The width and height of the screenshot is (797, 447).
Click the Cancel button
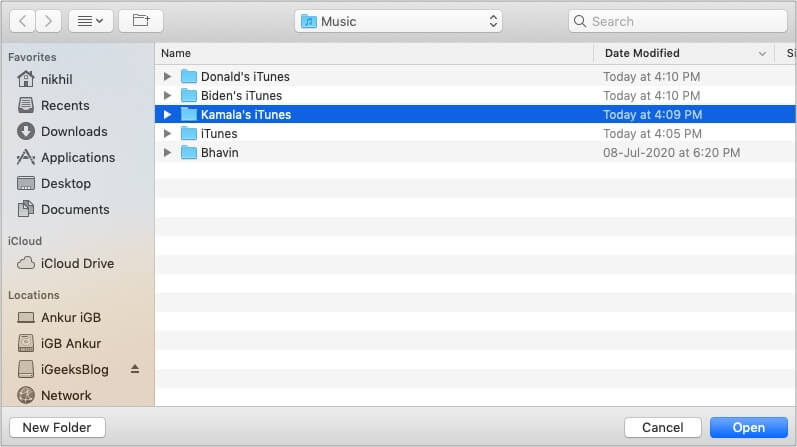(x=663, y=428)
